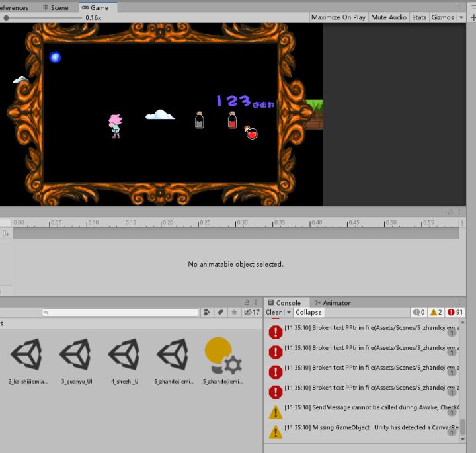Click the Game view scale slider
The width and height of the screenshot is (476, 453).
point(40,18)
